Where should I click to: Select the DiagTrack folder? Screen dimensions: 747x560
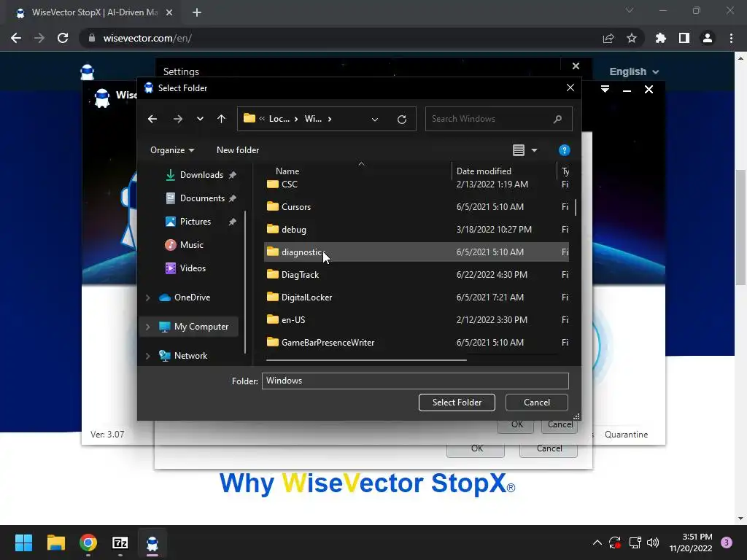417,275
